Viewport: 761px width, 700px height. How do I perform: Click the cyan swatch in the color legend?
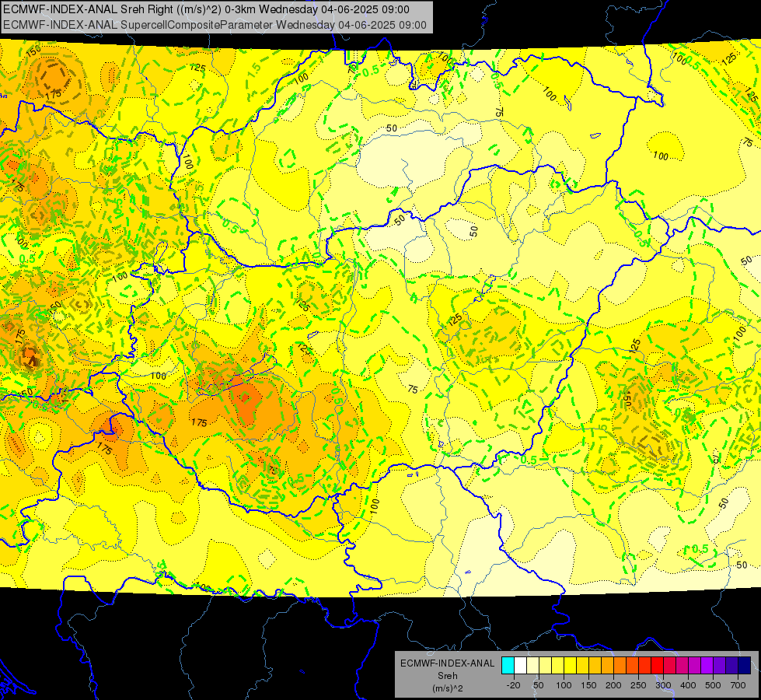point(508,665)
